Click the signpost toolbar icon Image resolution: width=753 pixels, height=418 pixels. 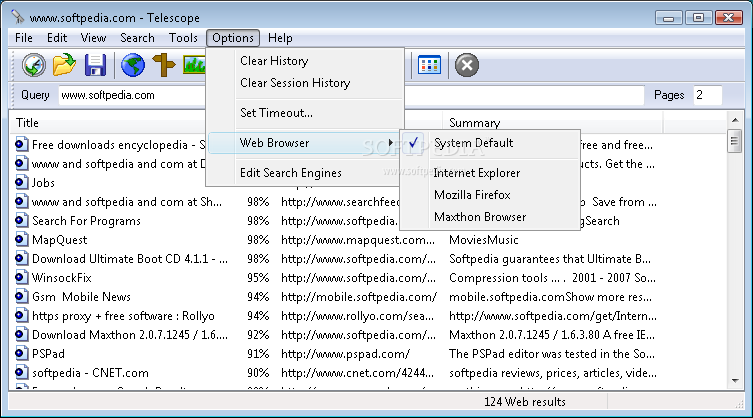pyautogui.click(x=164, y=65)
